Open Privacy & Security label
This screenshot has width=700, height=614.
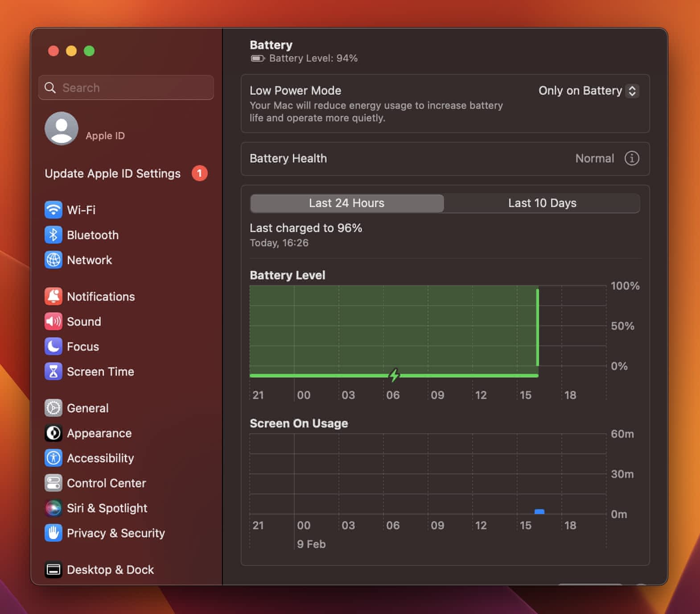[x=116, y=533]
